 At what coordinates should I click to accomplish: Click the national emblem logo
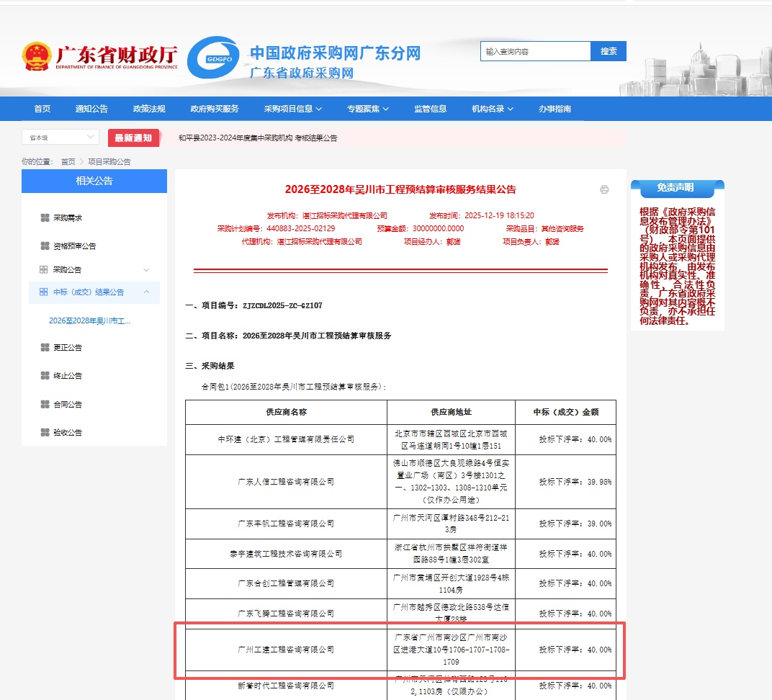(37, 55)
